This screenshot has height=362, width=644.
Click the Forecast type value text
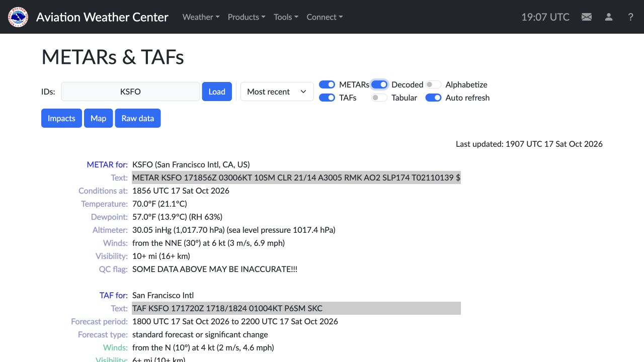coord(200,334)
